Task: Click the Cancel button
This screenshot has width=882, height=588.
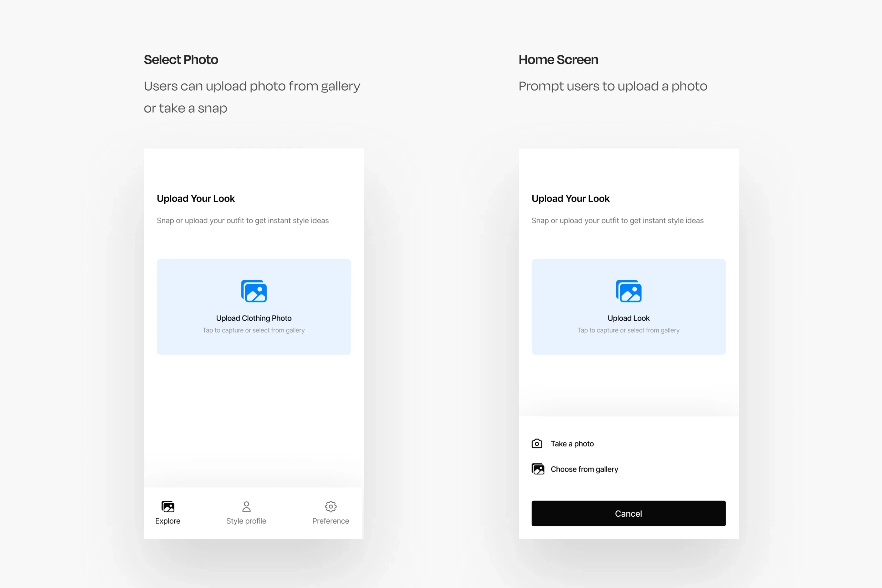Action: [x=628, y=513]
